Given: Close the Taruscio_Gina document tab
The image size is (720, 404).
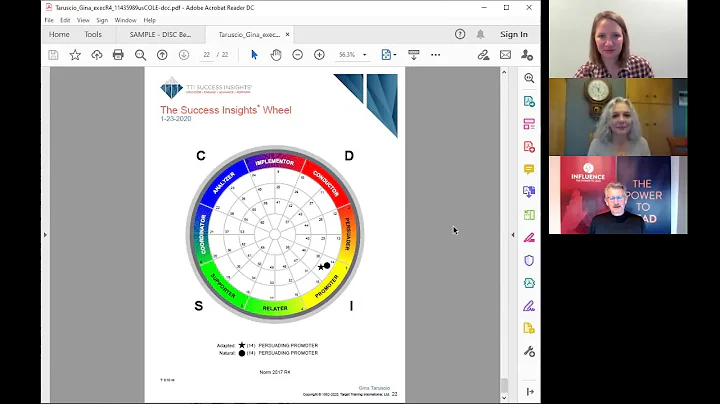Looking at the screenshot, I should tap(287, 34).
